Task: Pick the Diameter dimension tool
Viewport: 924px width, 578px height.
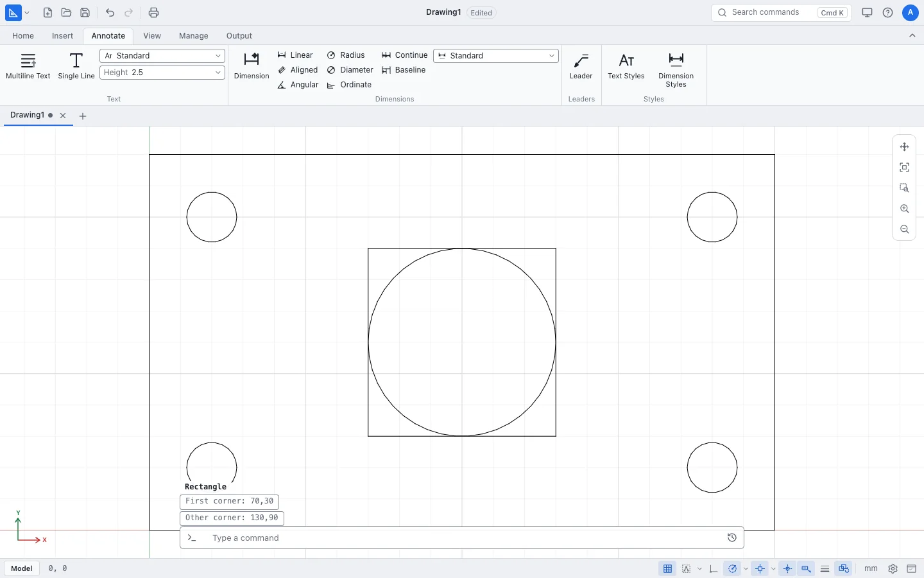Action: [350, 70]
